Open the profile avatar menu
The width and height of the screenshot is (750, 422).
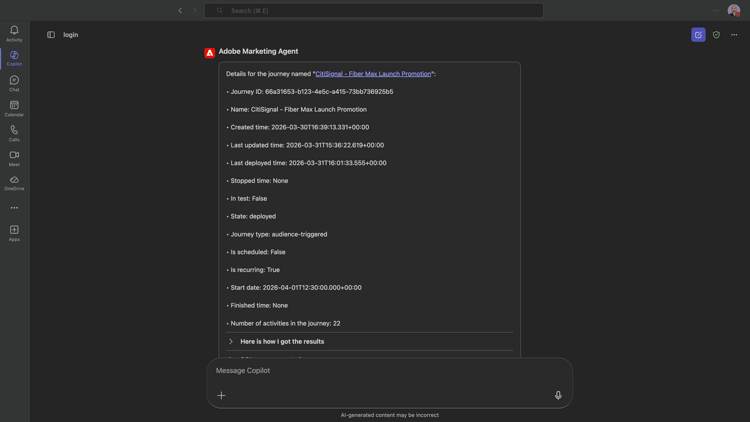pyautogui.click(x=734, y=11)
